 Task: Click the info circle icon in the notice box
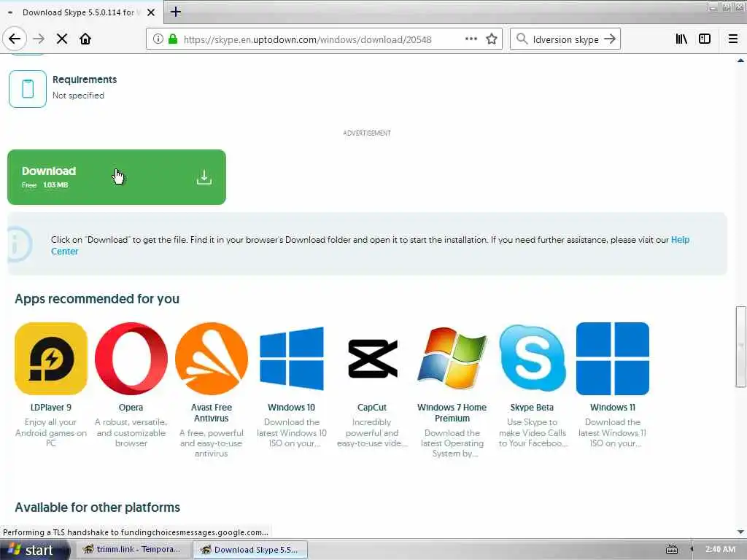(x=18, y=244)
